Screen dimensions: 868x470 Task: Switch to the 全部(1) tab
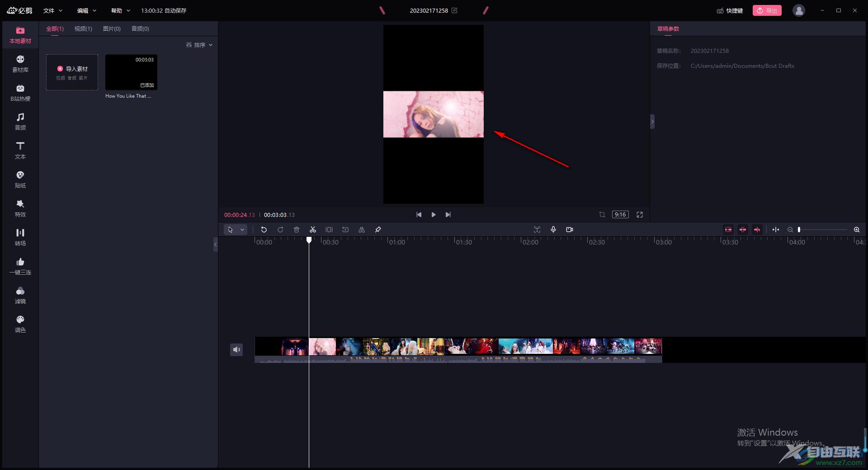pos(55,28)
